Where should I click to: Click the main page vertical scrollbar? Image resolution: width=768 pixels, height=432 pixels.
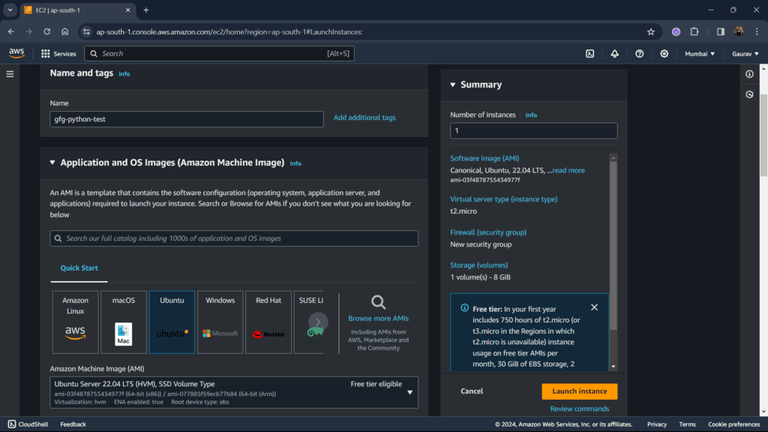[x=764, y=135]
